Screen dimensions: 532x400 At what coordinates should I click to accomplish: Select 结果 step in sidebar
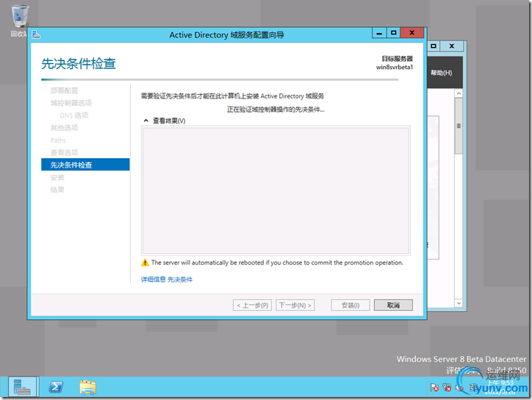pyautogui.click(x=57, y=190)
